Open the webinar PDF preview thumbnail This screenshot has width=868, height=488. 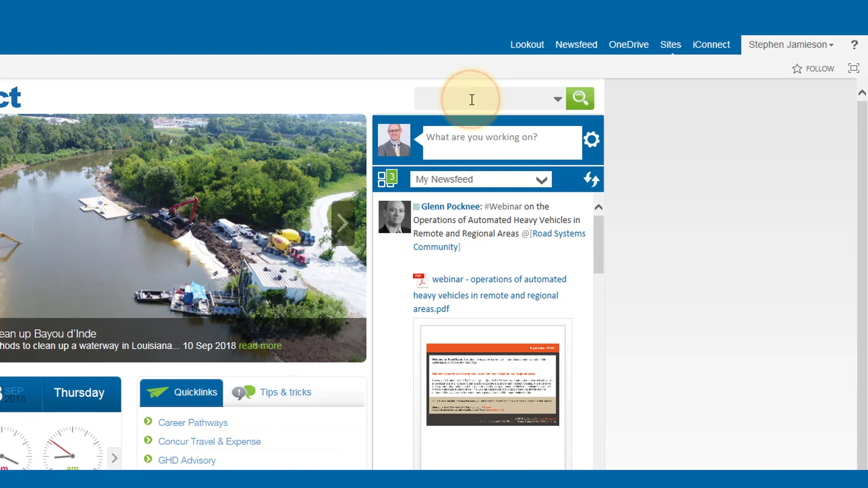492,385
